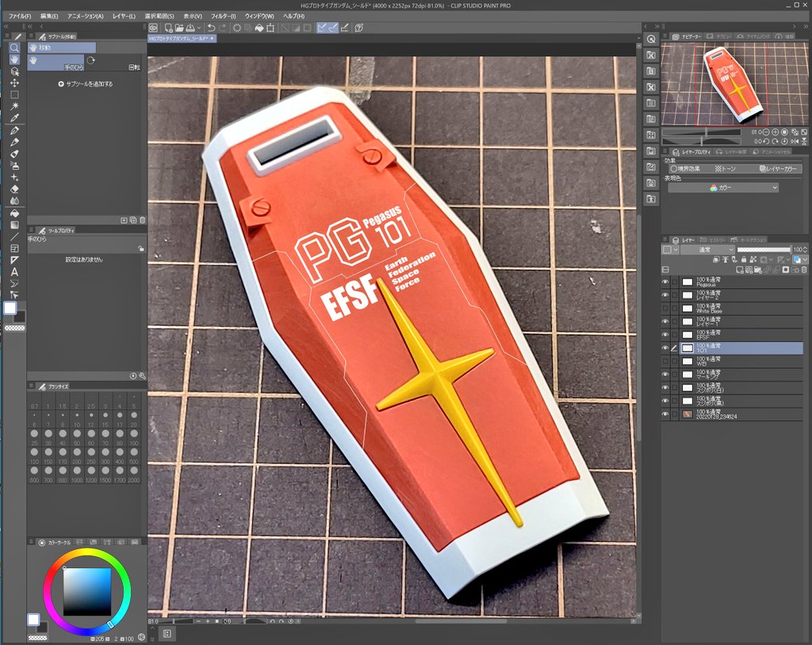The height and width of the screenshot is (645, 812).
Task: Select the Move layer tool
Action: click(14, 83)
